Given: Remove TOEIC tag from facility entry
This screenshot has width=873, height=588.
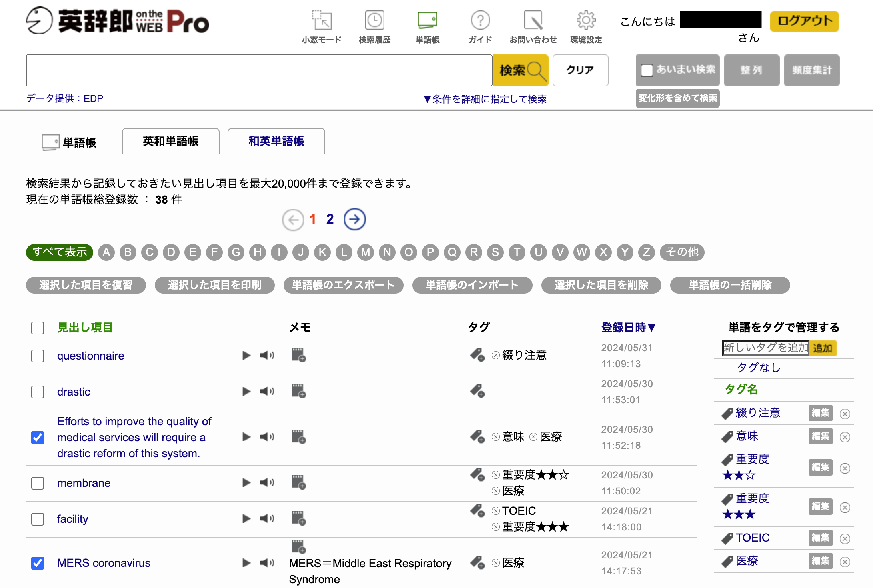Looking at the screenshot, I should click(x=496, y=511).
